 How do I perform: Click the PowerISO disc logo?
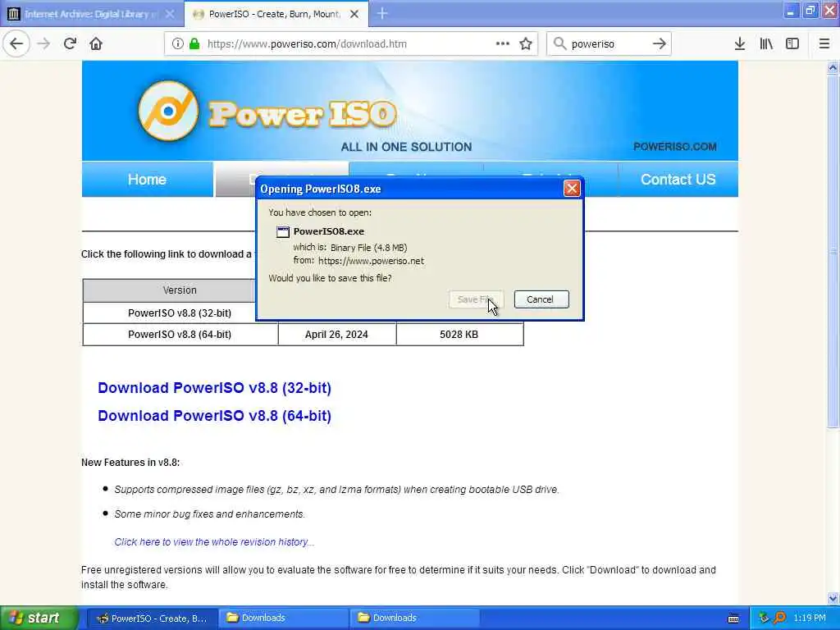pyautogui.click(x=168, y=111)
